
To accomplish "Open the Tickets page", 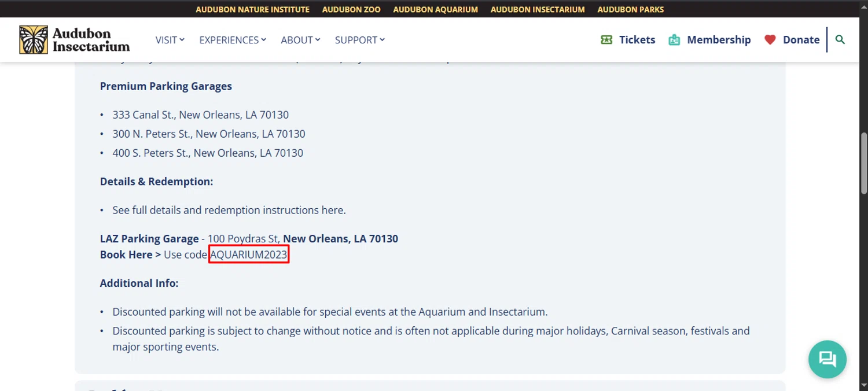I will [x=637, y=40].
